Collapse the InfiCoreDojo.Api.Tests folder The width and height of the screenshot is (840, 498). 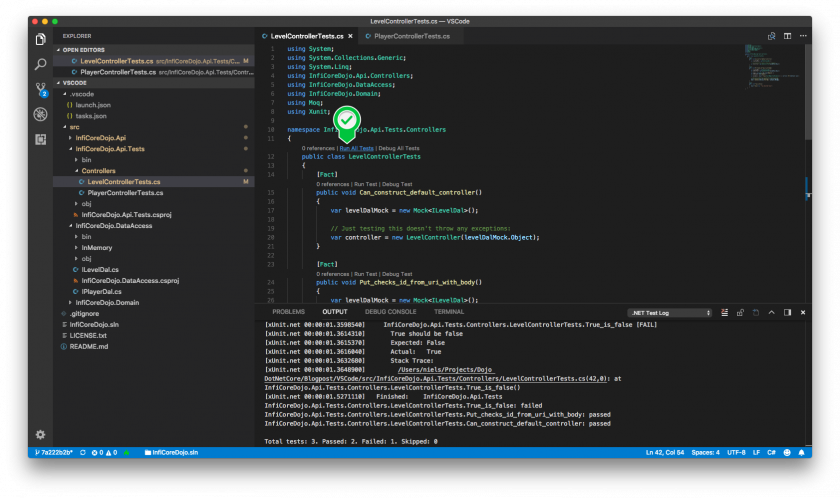pos(153,149)
